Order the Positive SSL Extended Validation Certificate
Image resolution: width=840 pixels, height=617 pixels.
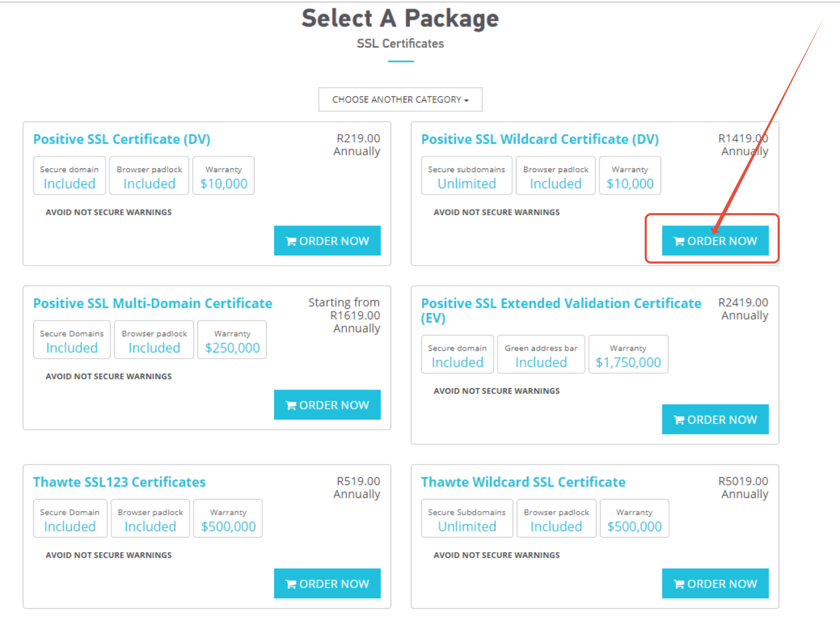pos(715,419)
